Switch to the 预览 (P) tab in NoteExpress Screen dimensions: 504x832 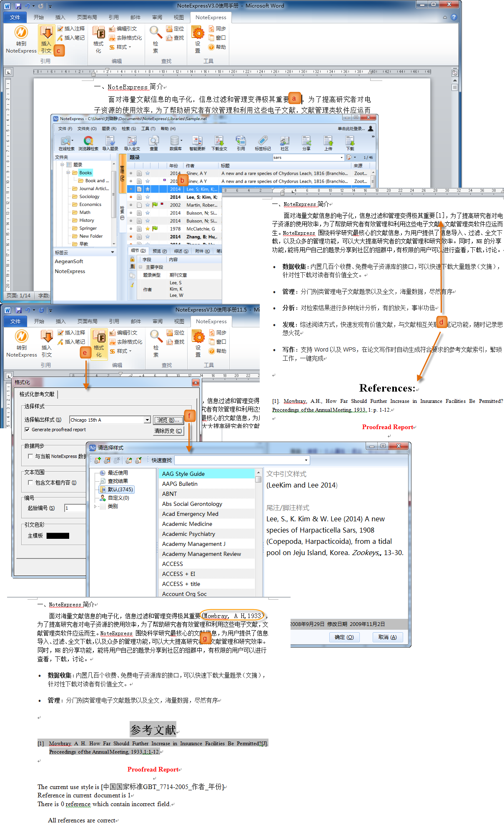pos(160,251)
